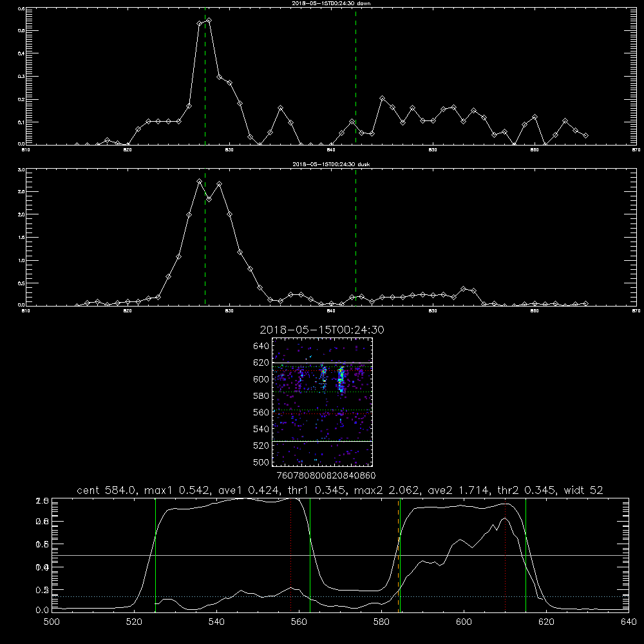Screen dimensions: 644x644
Task: Click the highest diamond marker in dusk plot
Action: click(199, 181)
